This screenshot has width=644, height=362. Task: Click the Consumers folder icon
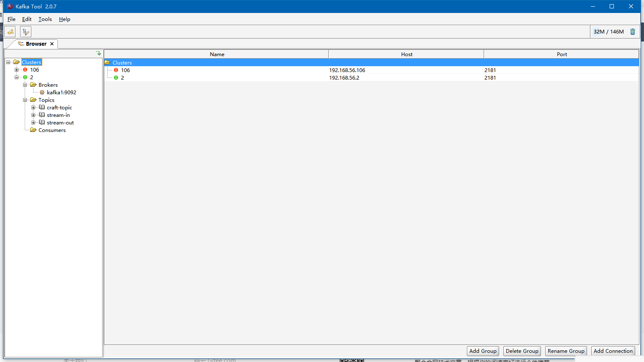pos(33,130)
